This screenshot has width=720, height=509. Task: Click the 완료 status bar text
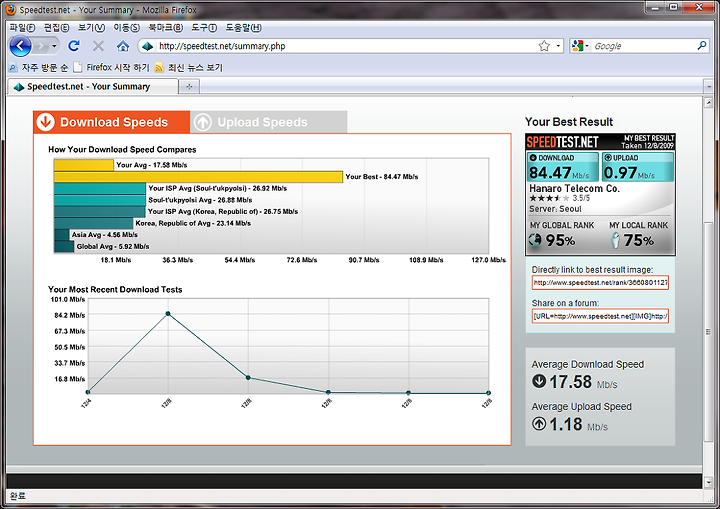(18, 496)
